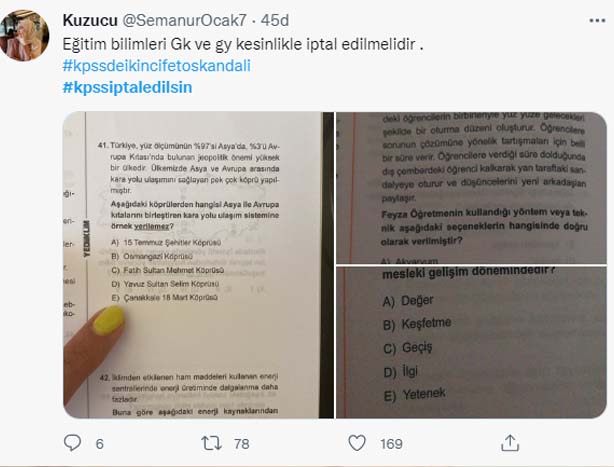View the left photo of question 41

(199, 265)
